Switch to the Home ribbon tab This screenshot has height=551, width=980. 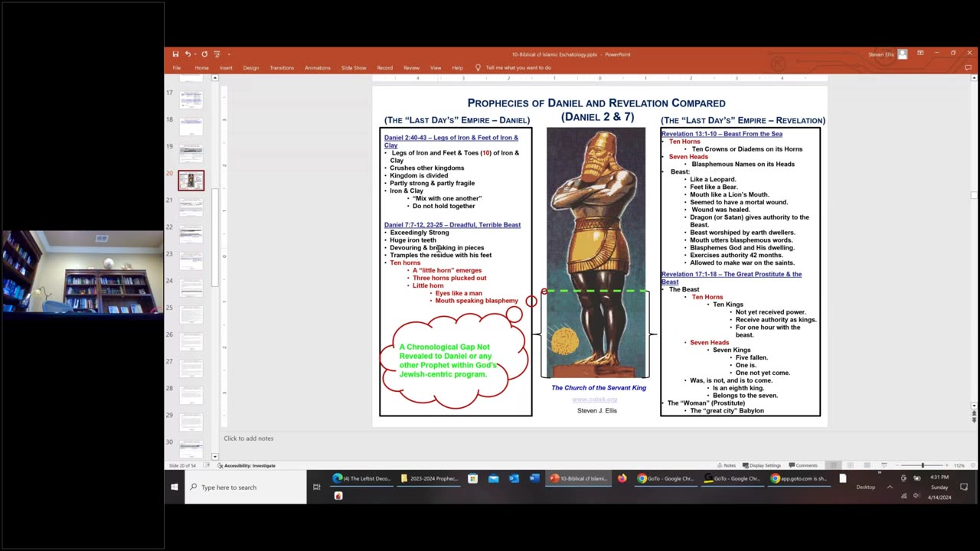[201, 67]
